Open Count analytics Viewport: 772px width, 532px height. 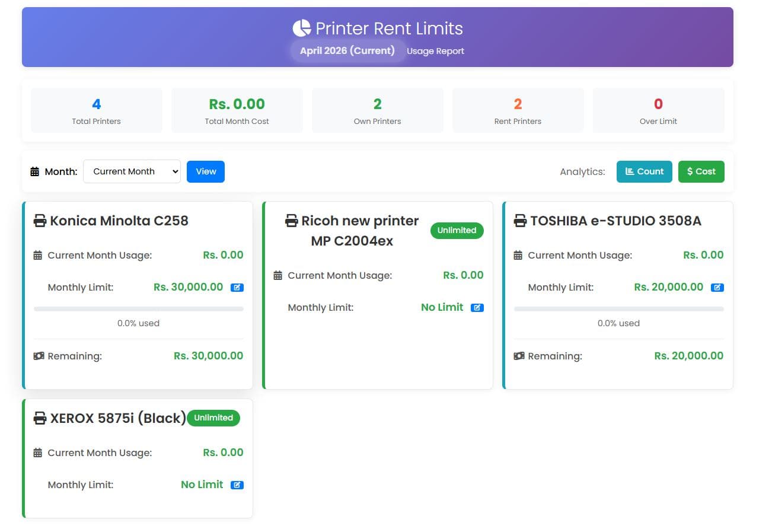[x=645, y=171]
